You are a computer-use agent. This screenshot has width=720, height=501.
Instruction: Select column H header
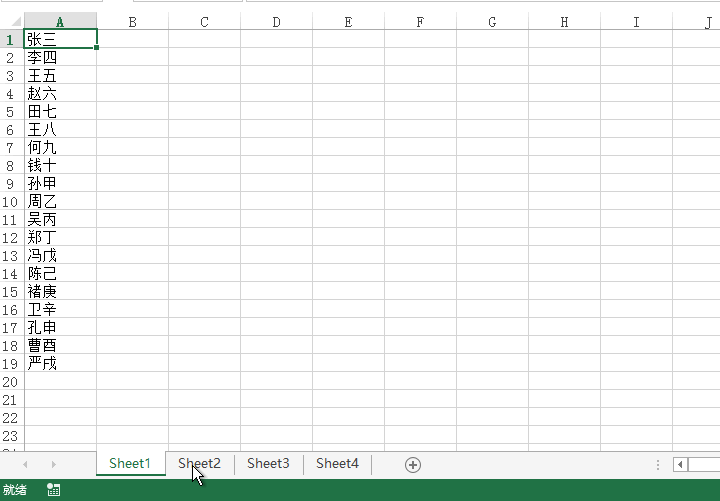(565, 22)
